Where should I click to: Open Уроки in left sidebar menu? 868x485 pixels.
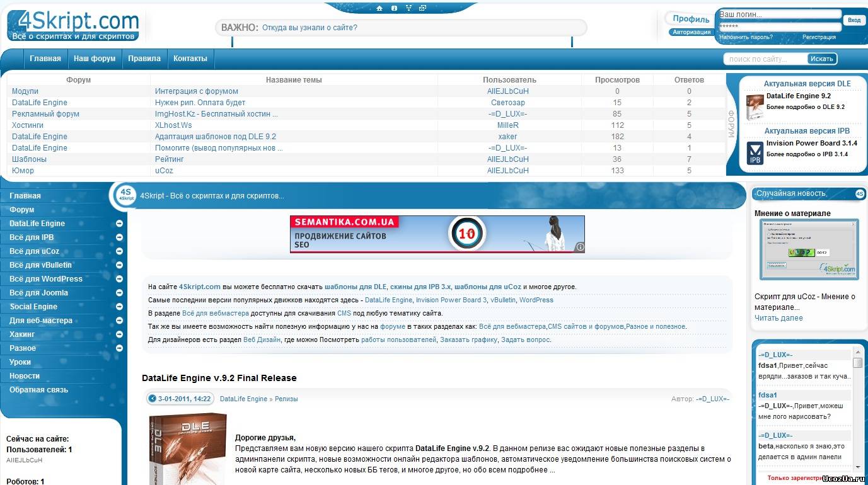(x=20, y=362)
